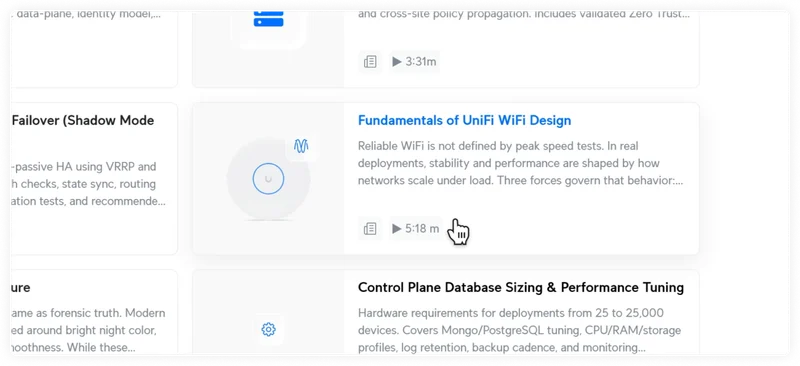Screen dimensions: 800x366
Task: Open article icon beside 3:31m
Action: (x=370, y=62)
